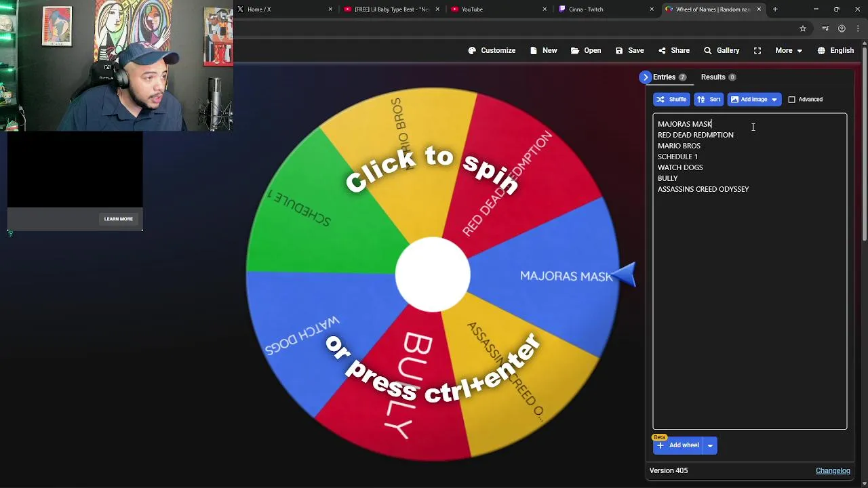Click the blue MAJORAS MASK wheel slice
Screen dimensions: 868x488
pyautogui.click(x=542, y=276)
